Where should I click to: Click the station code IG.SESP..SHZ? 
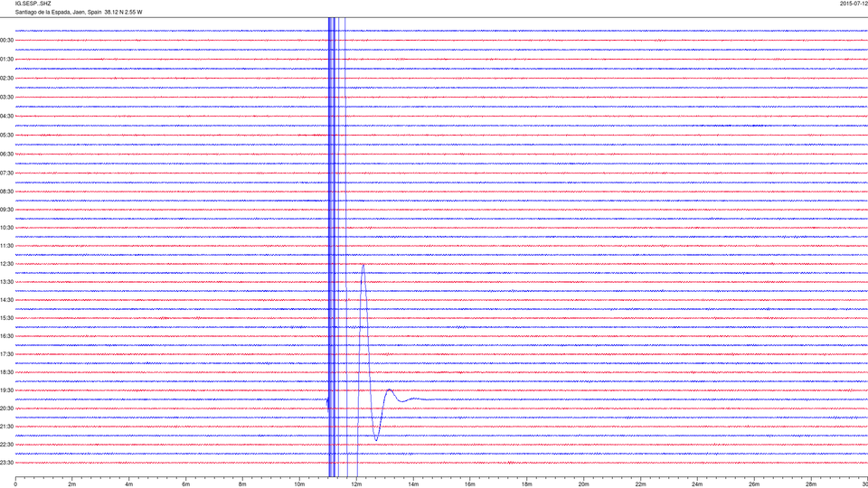(33, 4)
